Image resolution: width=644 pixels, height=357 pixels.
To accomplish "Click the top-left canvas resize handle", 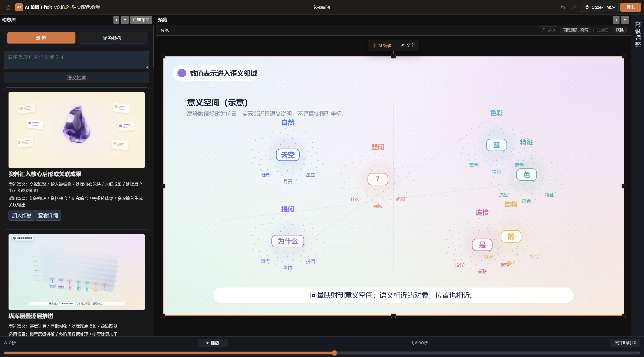I will click(x=163, y=56).
